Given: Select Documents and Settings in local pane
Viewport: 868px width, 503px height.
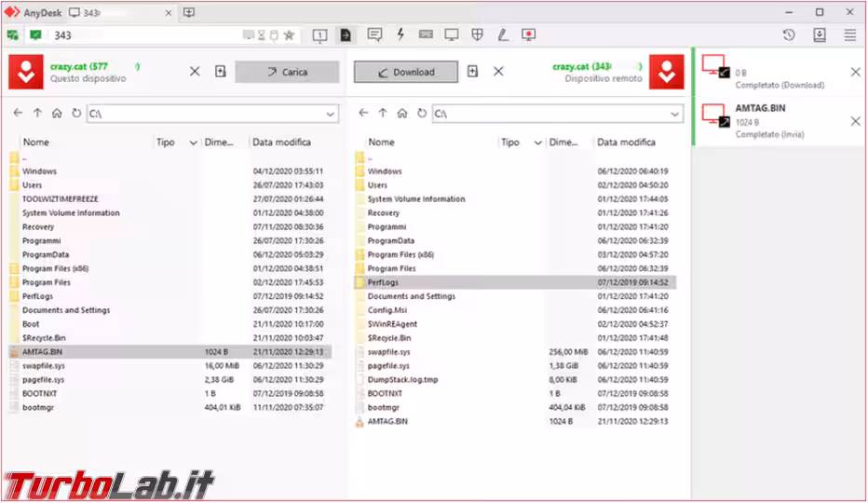Looking at the screenshot, I should pos(170,310).
